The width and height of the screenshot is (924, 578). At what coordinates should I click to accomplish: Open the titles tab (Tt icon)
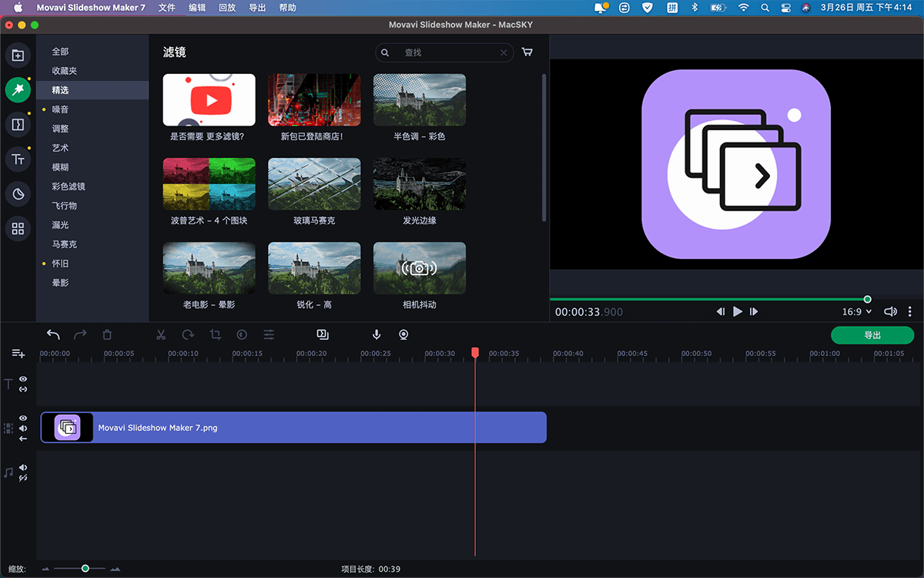(x=18, y=160)
